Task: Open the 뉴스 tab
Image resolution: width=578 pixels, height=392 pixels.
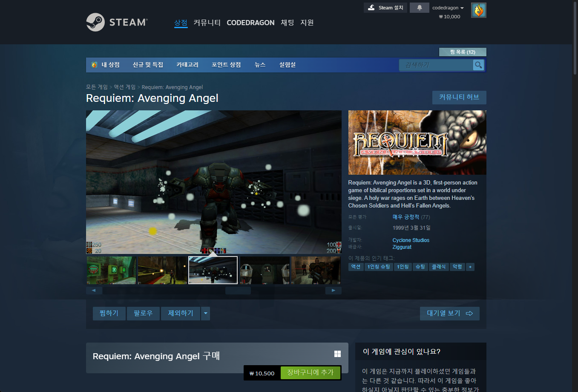Action: pyautogui.click(x=260, y=65)
